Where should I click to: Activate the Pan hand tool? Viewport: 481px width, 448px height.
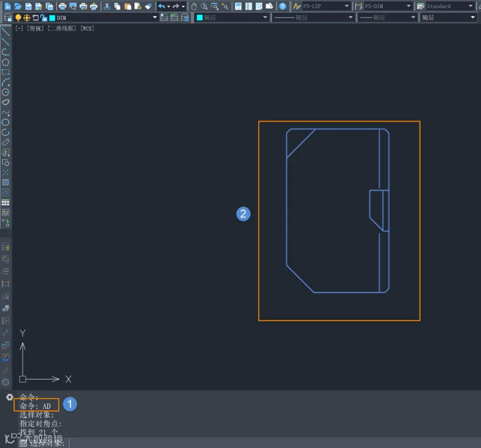click(194, 6)
